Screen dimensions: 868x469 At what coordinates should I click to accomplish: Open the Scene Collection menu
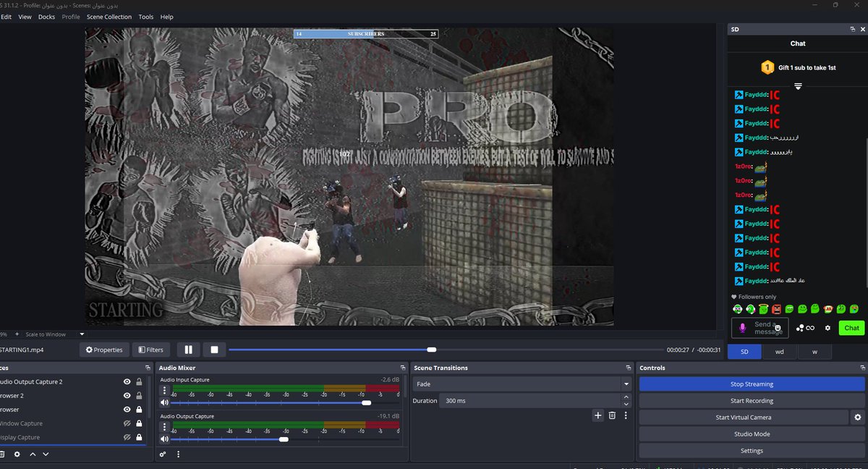pos(109,17)
